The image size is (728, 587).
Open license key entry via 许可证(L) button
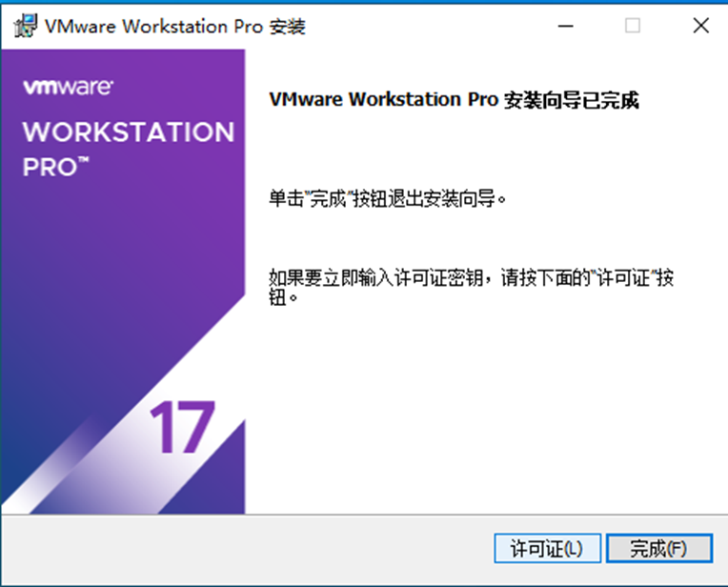pyautogui.click(x=547, y=549)
